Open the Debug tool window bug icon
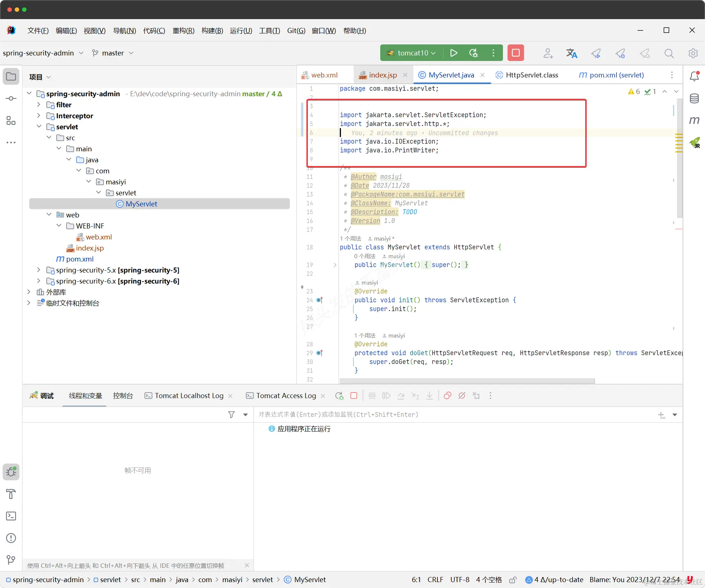Image resolution: width=705 pixels, height=588 pixels. pyautogui.click(x=11, y=472)
